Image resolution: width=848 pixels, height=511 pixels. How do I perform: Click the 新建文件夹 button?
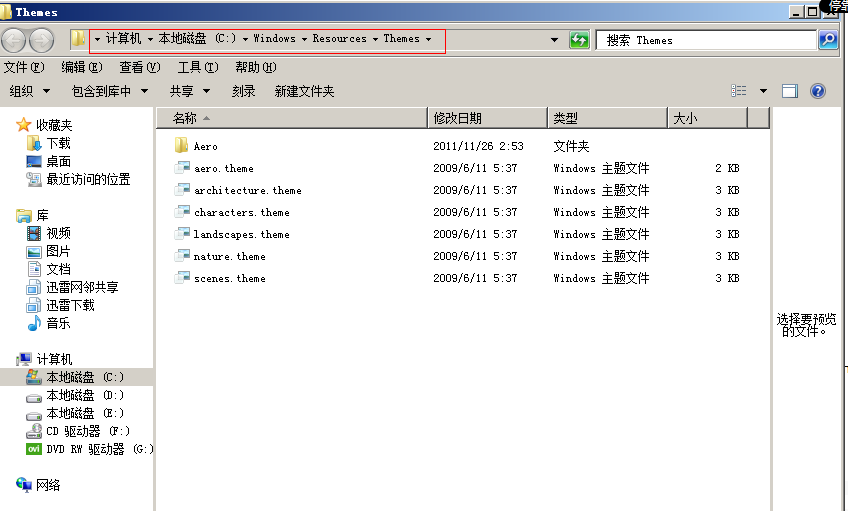coord(304,91)
